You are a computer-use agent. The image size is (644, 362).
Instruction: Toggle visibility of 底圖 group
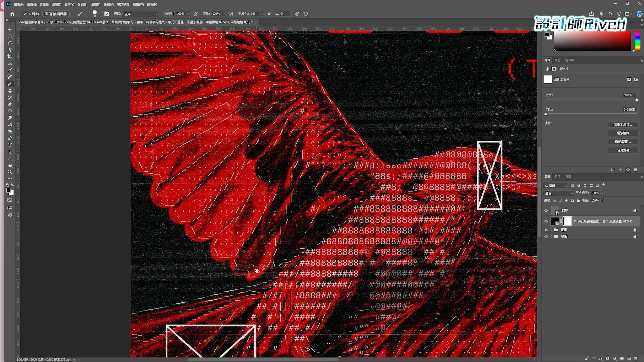coord(546,237)
